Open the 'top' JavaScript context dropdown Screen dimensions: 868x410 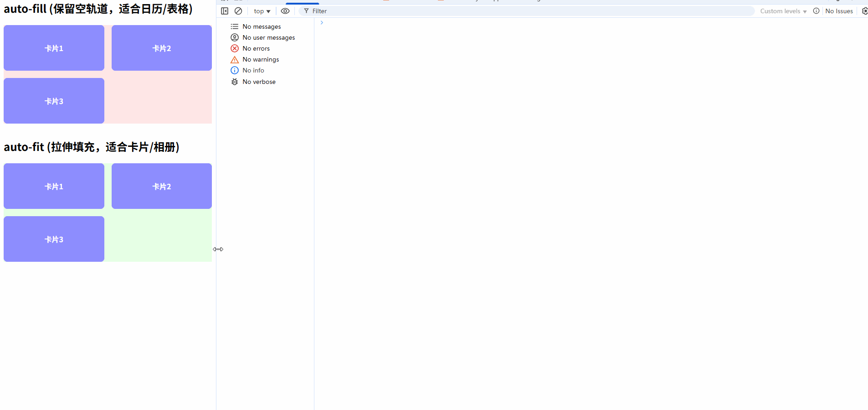click(262, 11)
